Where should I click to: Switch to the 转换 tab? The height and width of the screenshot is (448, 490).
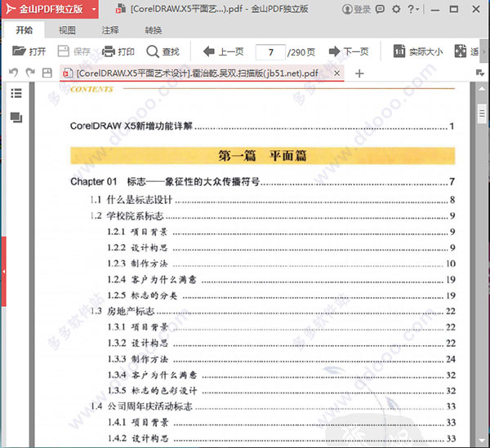point(154,30)
